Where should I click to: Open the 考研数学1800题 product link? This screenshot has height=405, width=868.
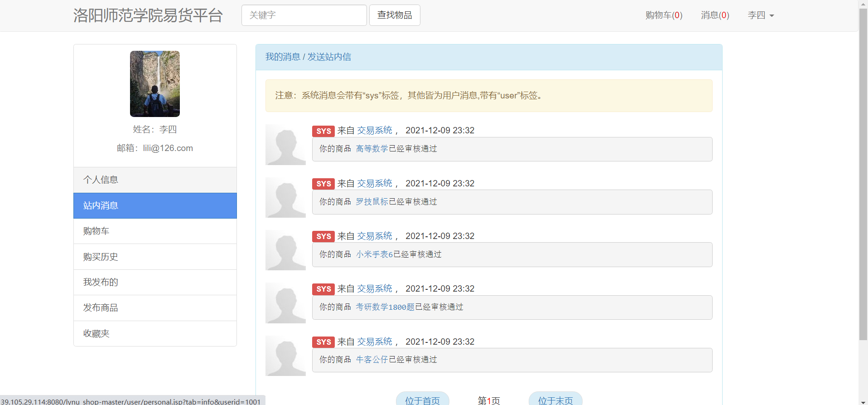coord(385,307)
